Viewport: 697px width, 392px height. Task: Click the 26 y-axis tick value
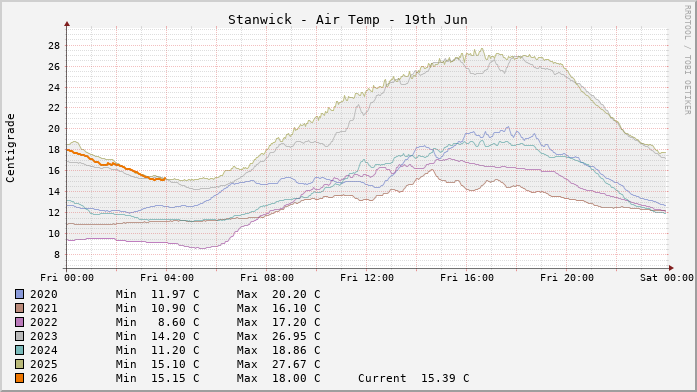point(54,67)
